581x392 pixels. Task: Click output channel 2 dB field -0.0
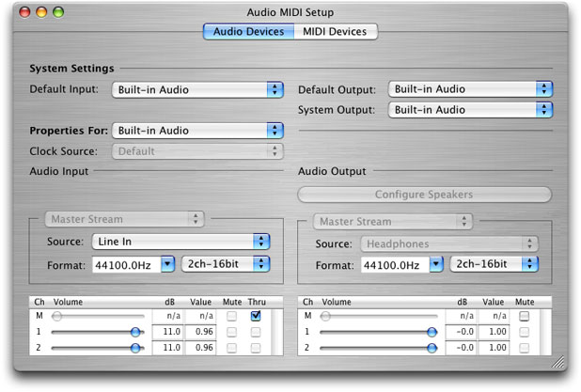[x=461, y=348]
